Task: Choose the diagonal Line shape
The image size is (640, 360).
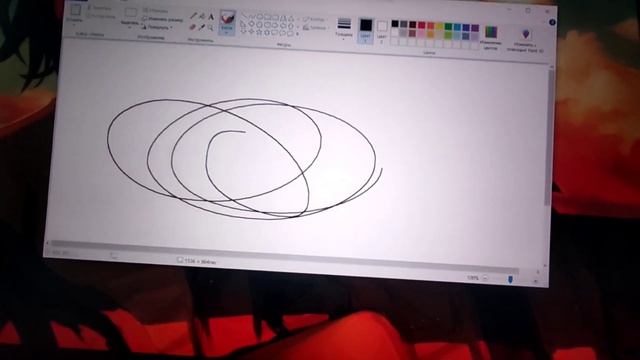Action: pos(244,16)
